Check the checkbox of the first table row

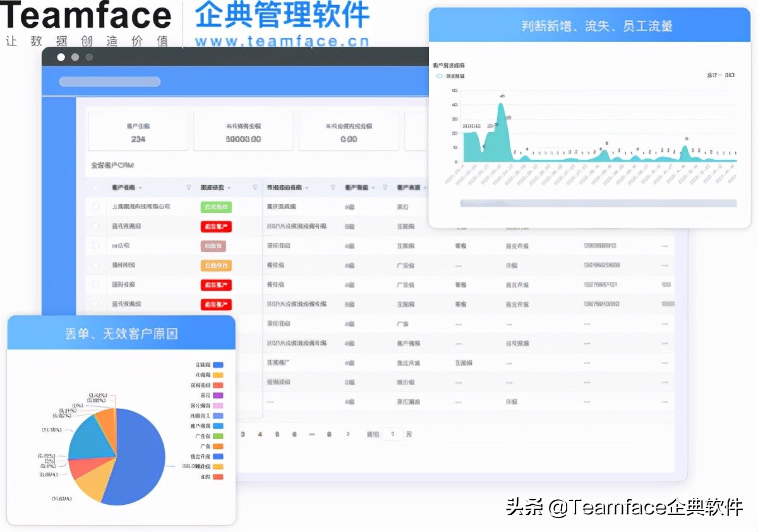click(x=95, y=207)
